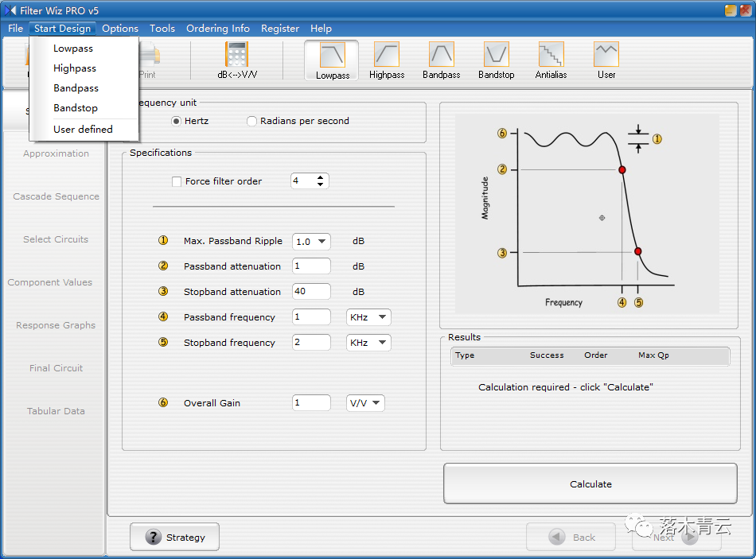The height and width of the screenshot is (559, 756).
Task: Select the Antialias filter toolbar icon
Action: pos(551,60)
